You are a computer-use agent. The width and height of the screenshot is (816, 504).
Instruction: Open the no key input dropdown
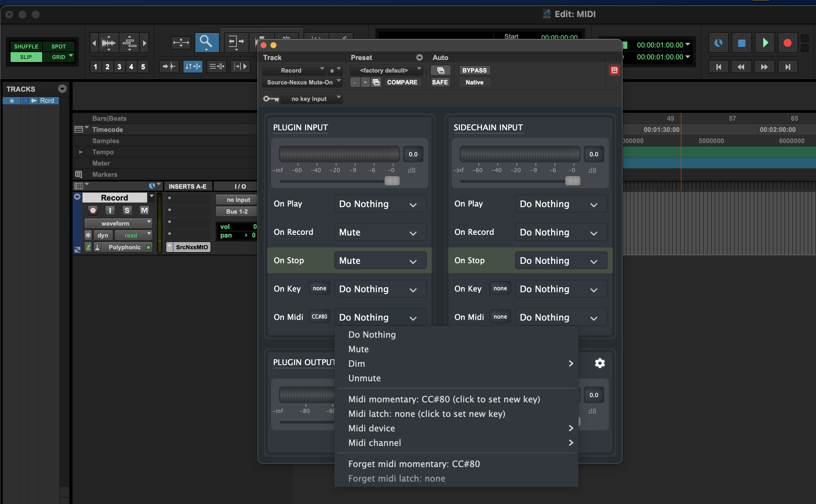(312, 99)
